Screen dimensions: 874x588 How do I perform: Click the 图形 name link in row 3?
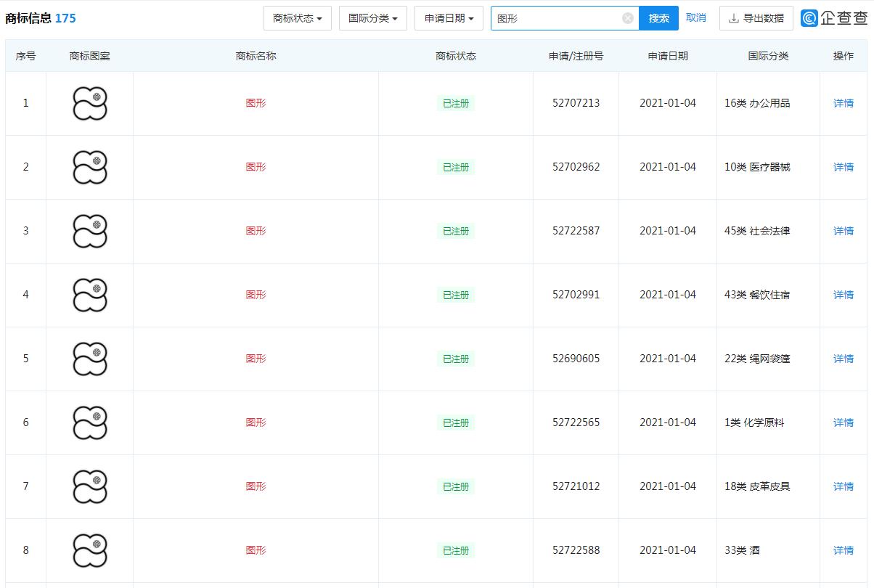tap(255, 231)
